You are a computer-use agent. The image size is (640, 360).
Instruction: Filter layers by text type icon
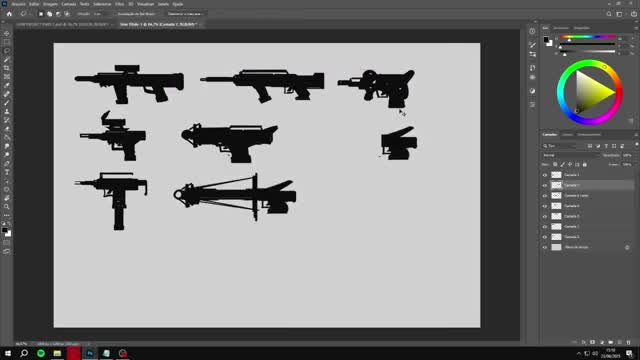coord(606,146)
